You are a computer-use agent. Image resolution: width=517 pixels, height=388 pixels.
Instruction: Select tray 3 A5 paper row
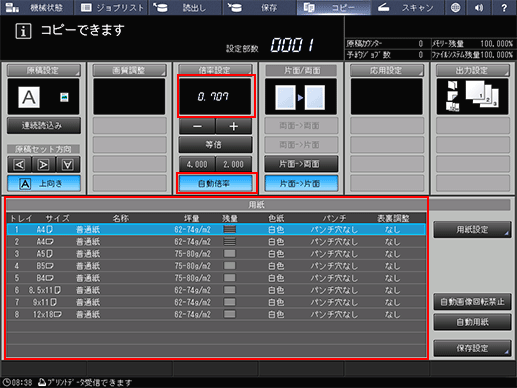click(x=216, y=254)
